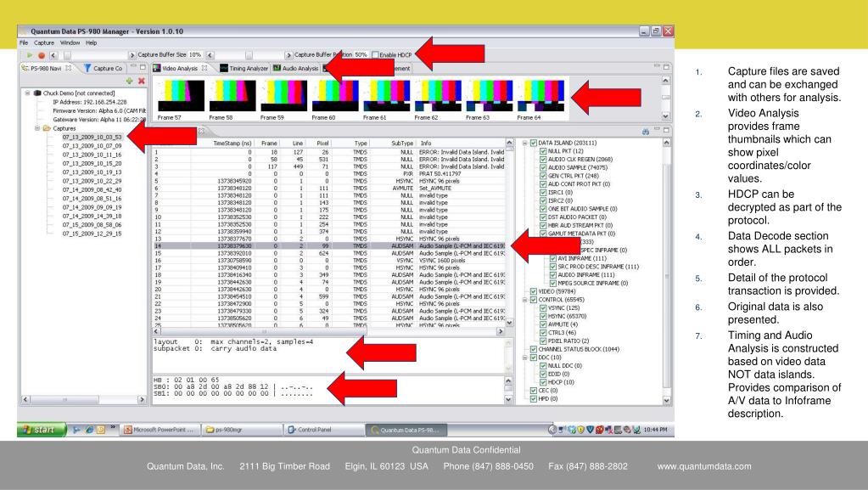The height and width of the screenshot is (490, 868).
Task: Open Control Panel from the taskbar
Action: point(324,430)
